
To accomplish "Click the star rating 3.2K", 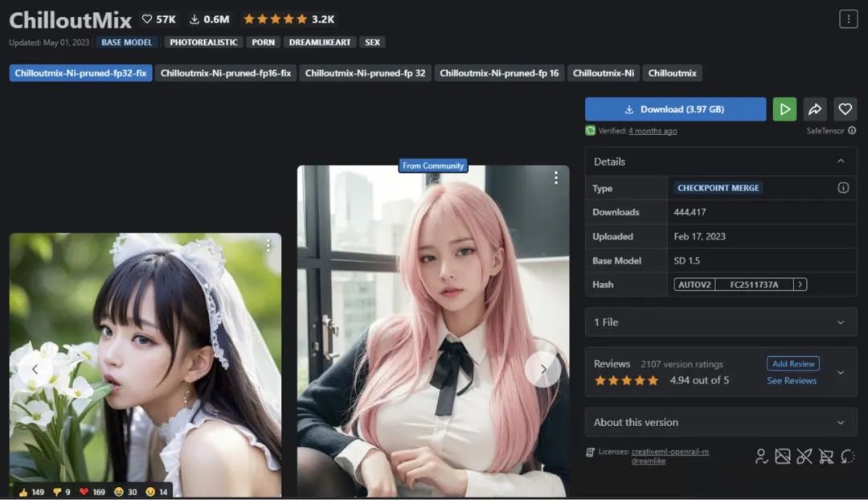I will click(289, 19).
